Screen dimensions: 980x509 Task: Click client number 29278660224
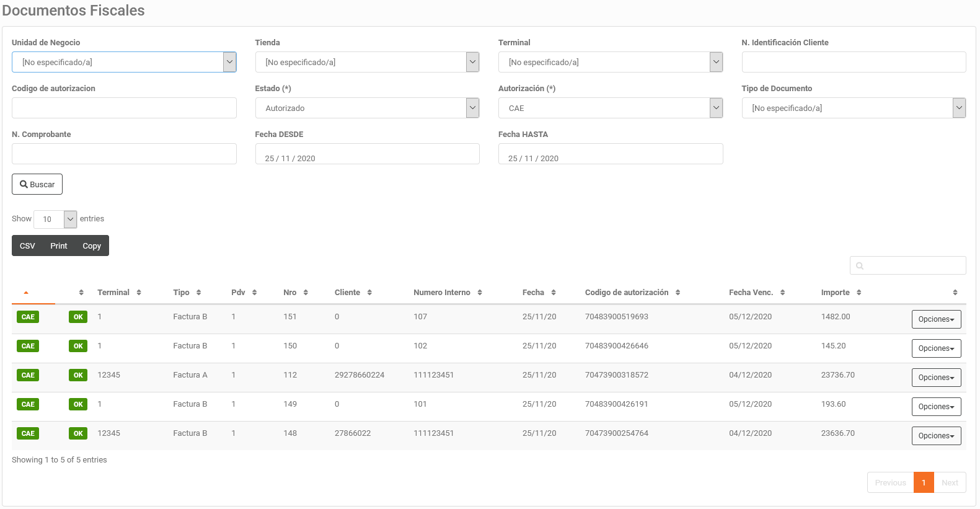[360, 375]
